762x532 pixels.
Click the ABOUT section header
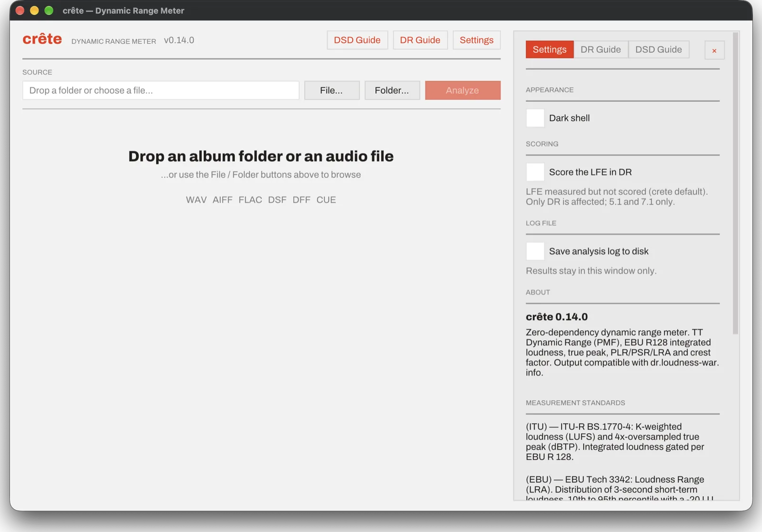(x=538, y=292)
